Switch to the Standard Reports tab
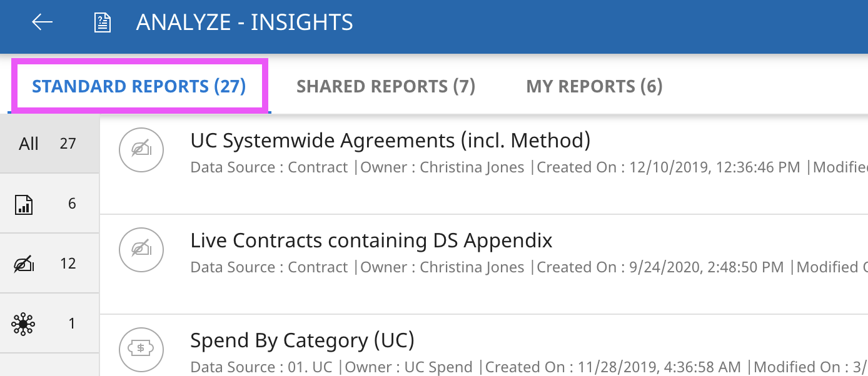Image resolution: width=868 pixels, height=376 pixels. pos(139,86)
